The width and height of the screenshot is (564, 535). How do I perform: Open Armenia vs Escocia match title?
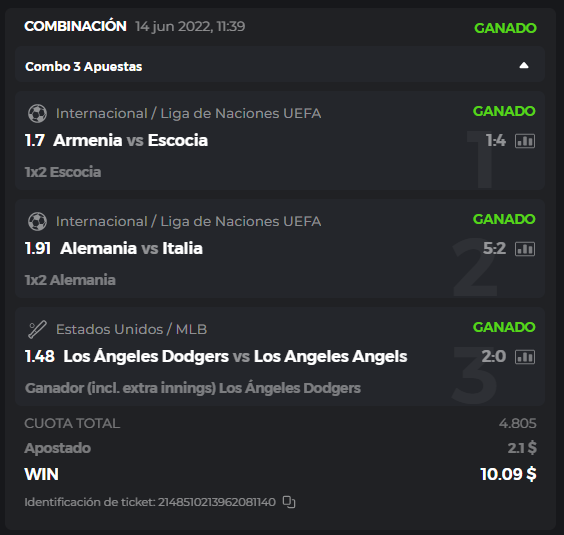point(131,140)
